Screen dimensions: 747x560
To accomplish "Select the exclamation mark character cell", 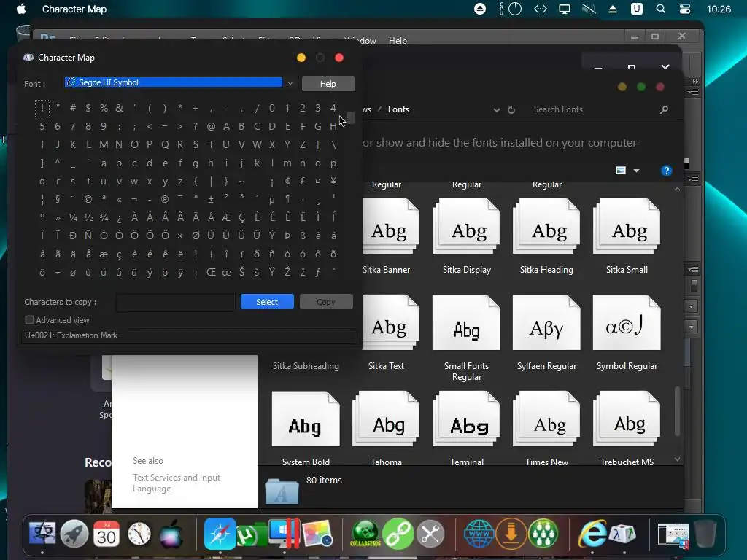I will (x=42, y=108).
